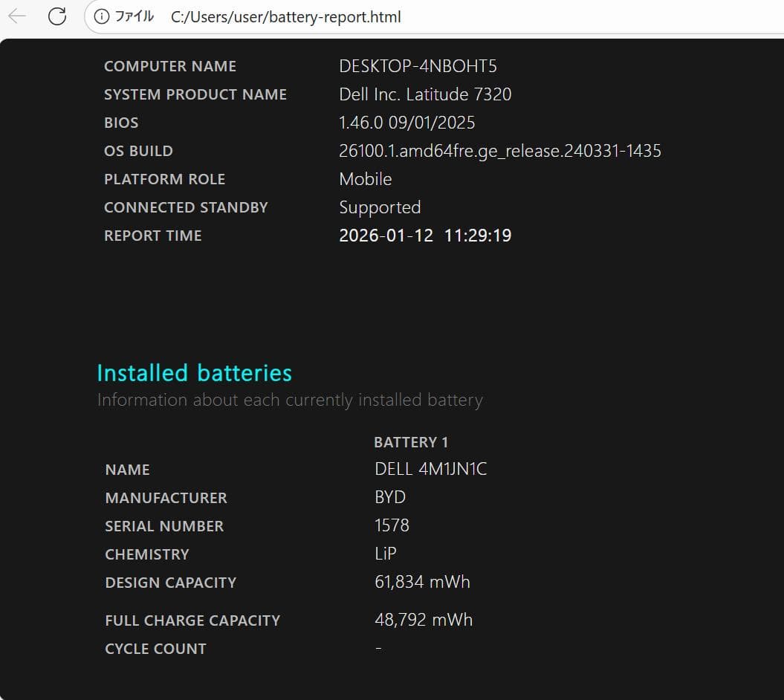The height and width of the screenshot is (700, 784).
Task: Click the address bar URL text
Action: pyautogui.click(x=286, y=16)
